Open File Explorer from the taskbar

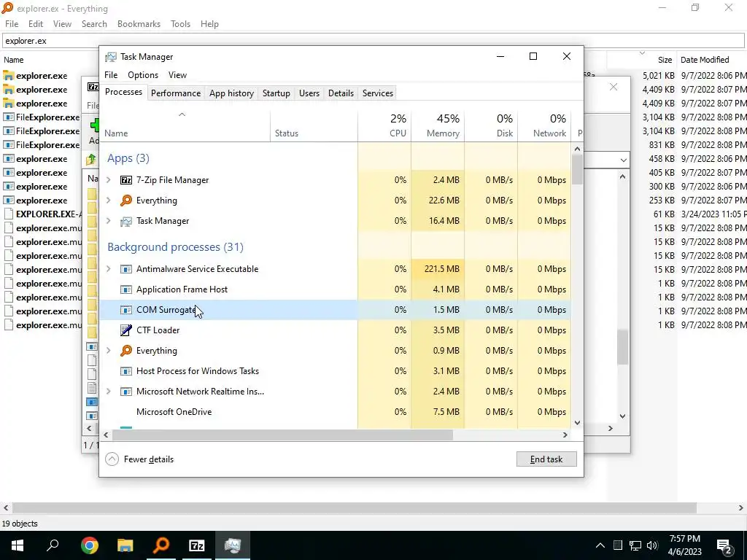125,545
